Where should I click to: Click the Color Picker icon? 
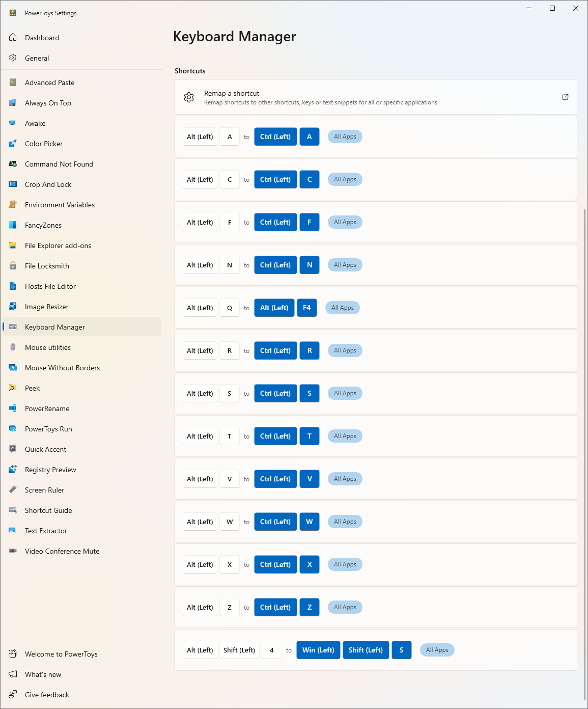pos(13,144)
